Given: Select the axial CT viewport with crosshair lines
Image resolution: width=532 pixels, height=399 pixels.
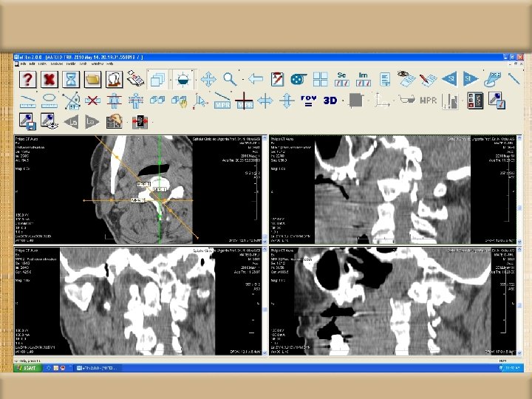Looking at the screenshot, I should (137, 190).
